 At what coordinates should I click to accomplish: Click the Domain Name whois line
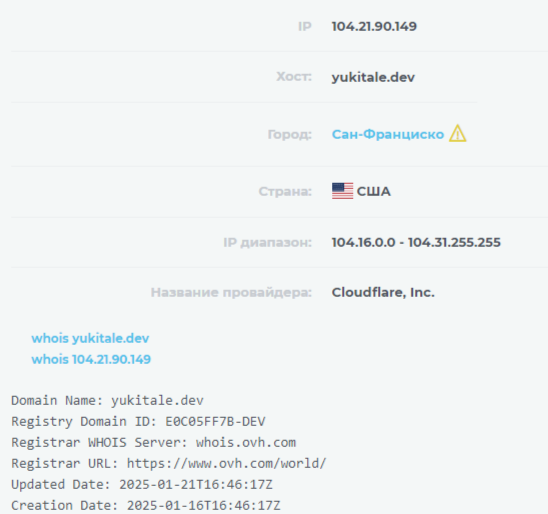107,400
